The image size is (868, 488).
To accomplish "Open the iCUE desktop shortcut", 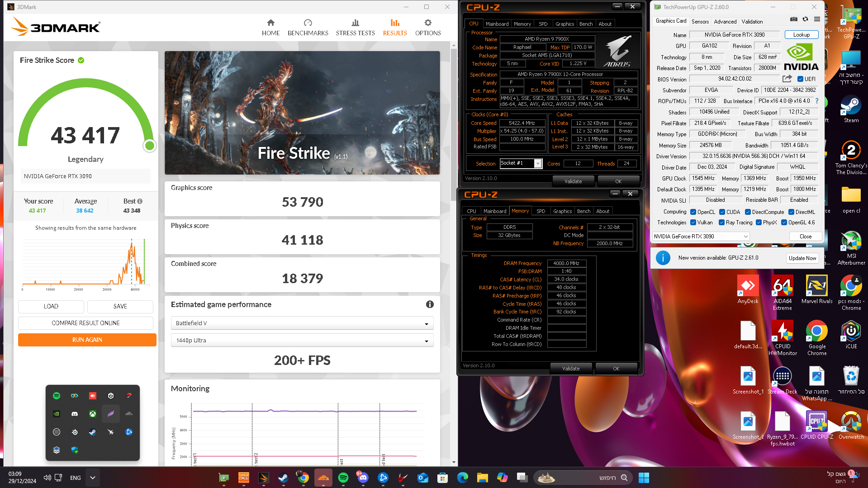I will coord(851,335).
